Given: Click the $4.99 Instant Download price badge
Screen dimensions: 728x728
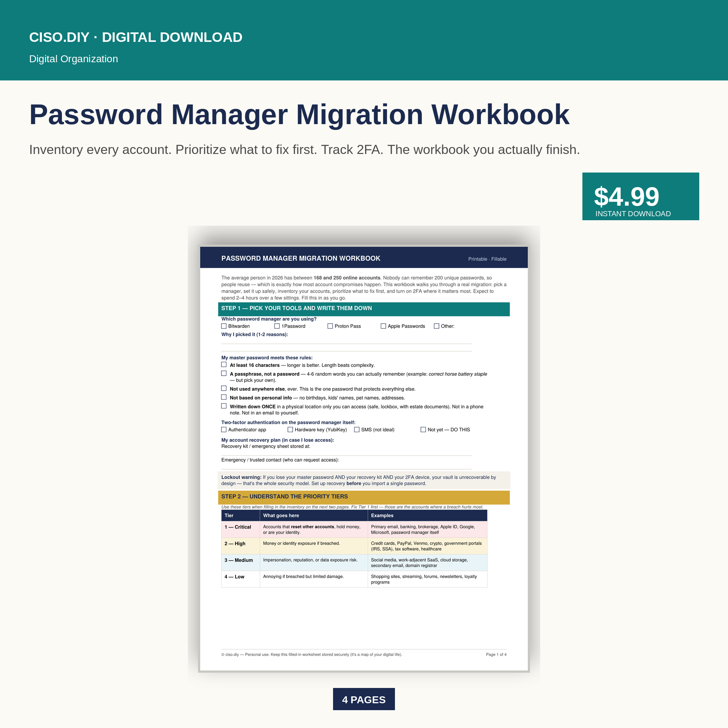Looking at the screenshot, I should 641,196.
